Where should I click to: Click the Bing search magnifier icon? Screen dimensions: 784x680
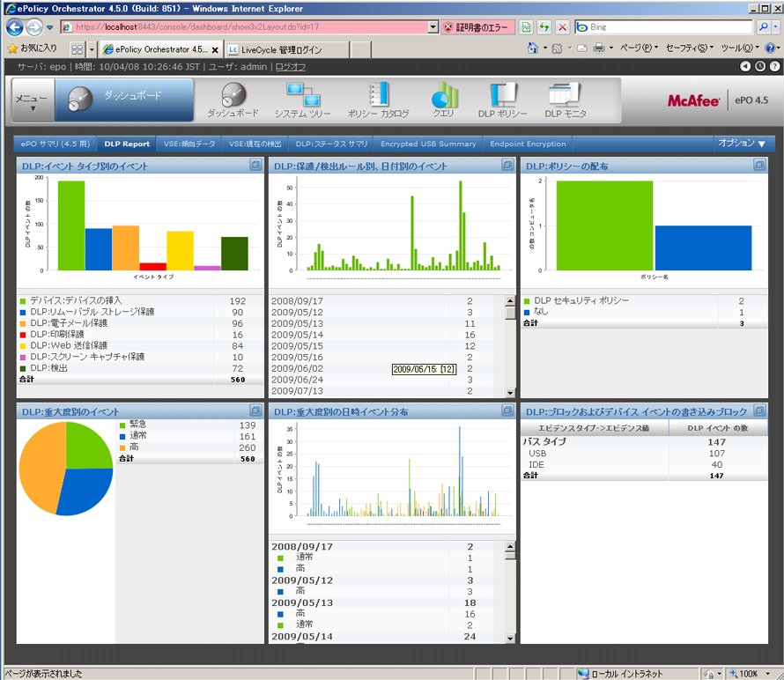[763, 27]
